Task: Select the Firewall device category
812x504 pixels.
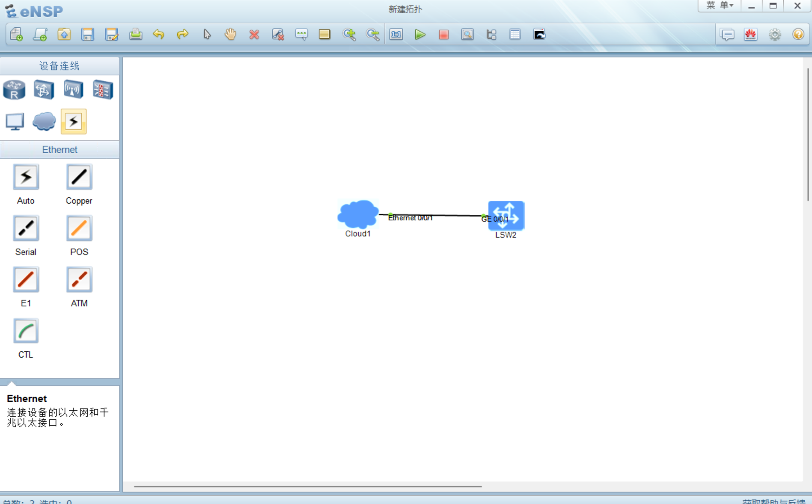Action: coord(103,90)
